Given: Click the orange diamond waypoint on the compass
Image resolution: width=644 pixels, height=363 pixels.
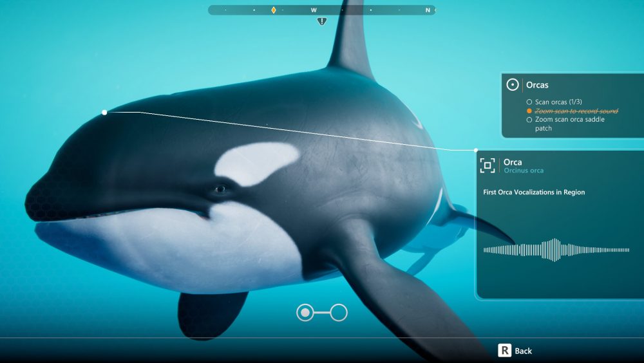Looking at the screenshot, I should coord(274,10).
